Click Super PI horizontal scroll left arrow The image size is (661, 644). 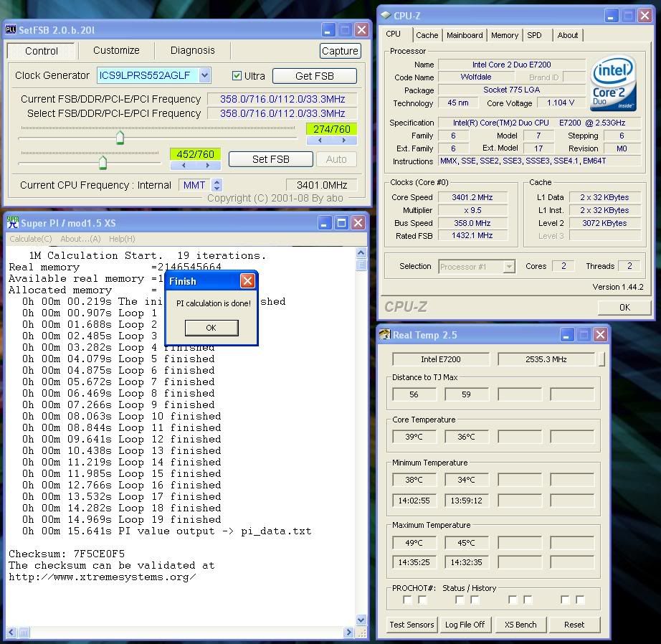[11, 632]
